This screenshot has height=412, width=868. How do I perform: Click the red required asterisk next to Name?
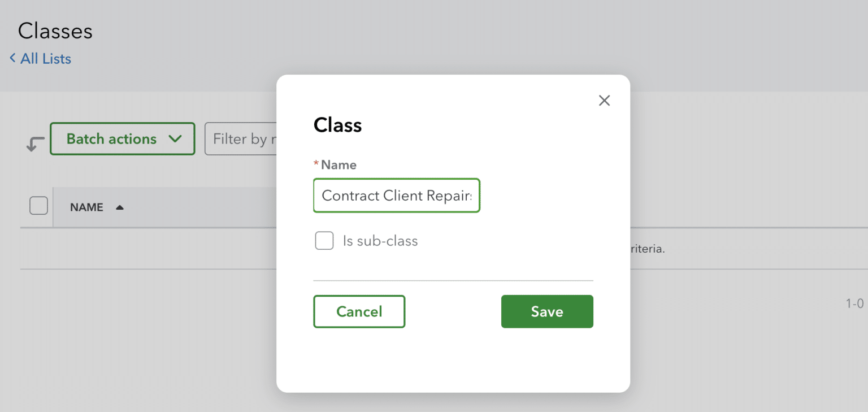(315, 164)
